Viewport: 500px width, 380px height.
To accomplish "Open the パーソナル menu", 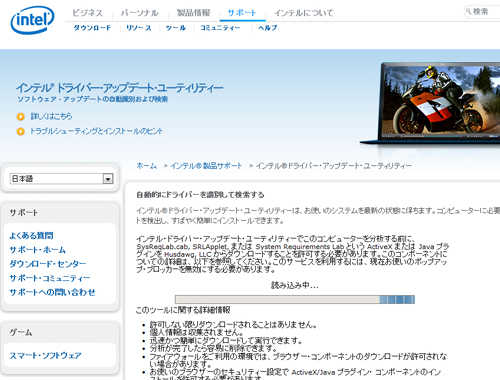I will [x=139, y=13].
